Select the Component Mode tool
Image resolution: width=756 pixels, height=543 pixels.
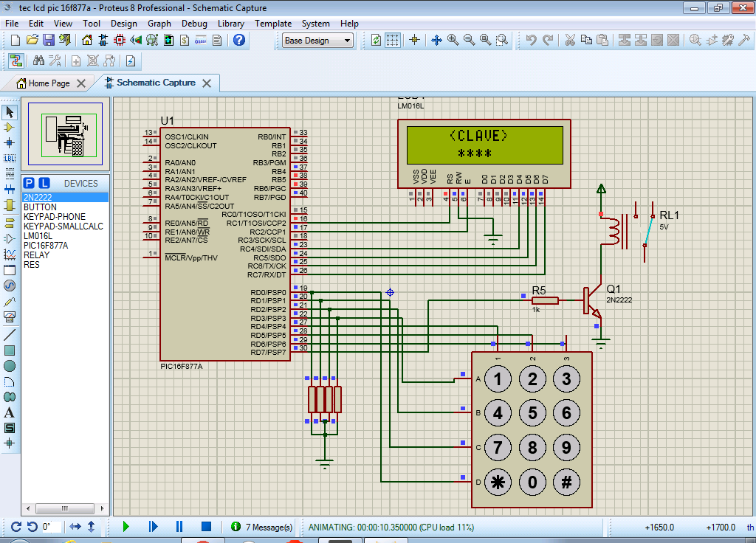(9, 127)
